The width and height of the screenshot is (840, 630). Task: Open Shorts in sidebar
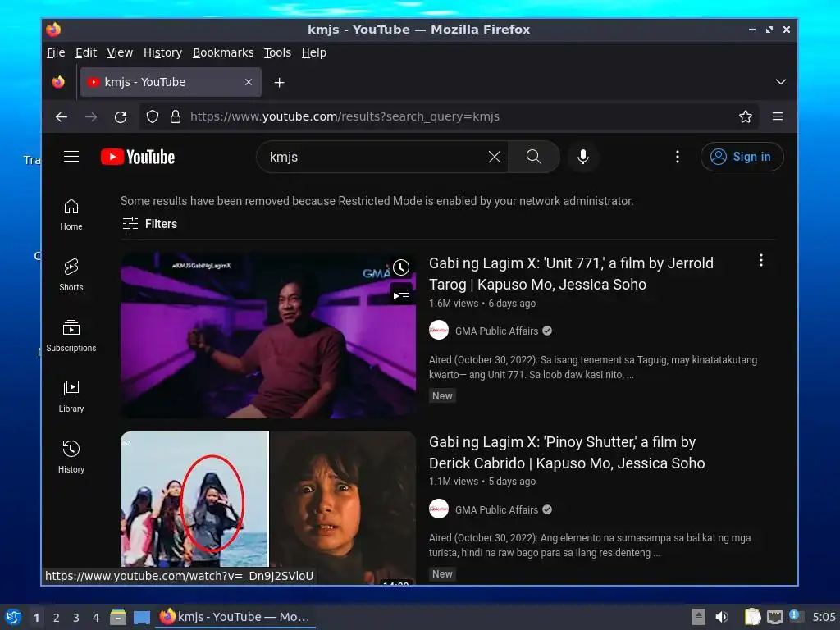(x=71, y=275)
